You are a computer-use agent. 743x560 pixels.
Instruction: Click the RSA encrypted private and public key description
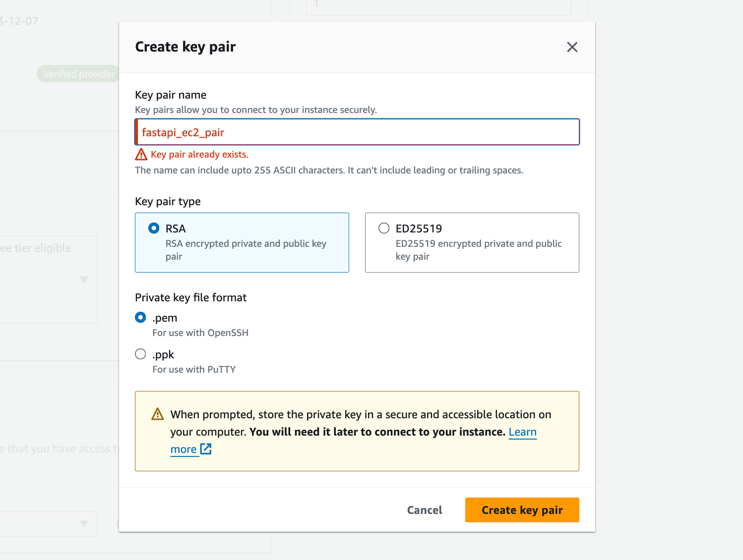pyautogui.click(x=246, y=250)
